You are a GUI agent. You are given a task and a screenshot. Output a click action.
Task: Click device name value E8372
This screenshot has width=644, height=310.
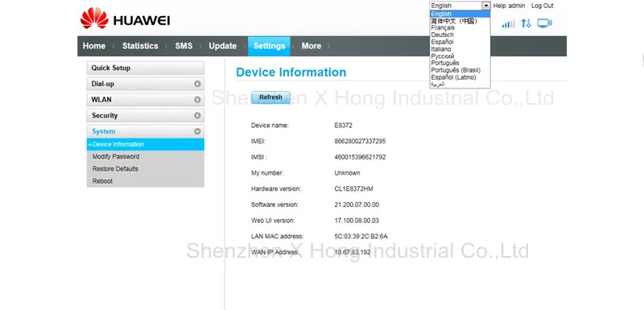tap(344, 126)
